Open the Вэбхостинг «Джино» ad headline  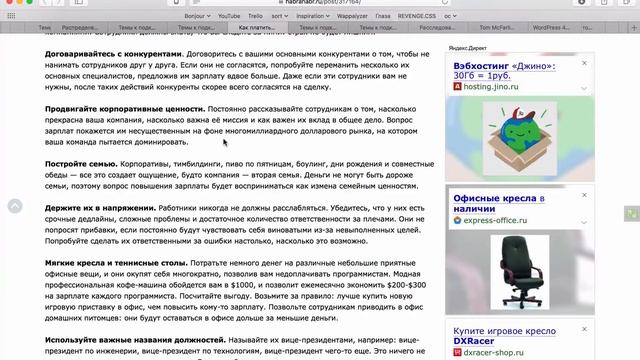504,71
